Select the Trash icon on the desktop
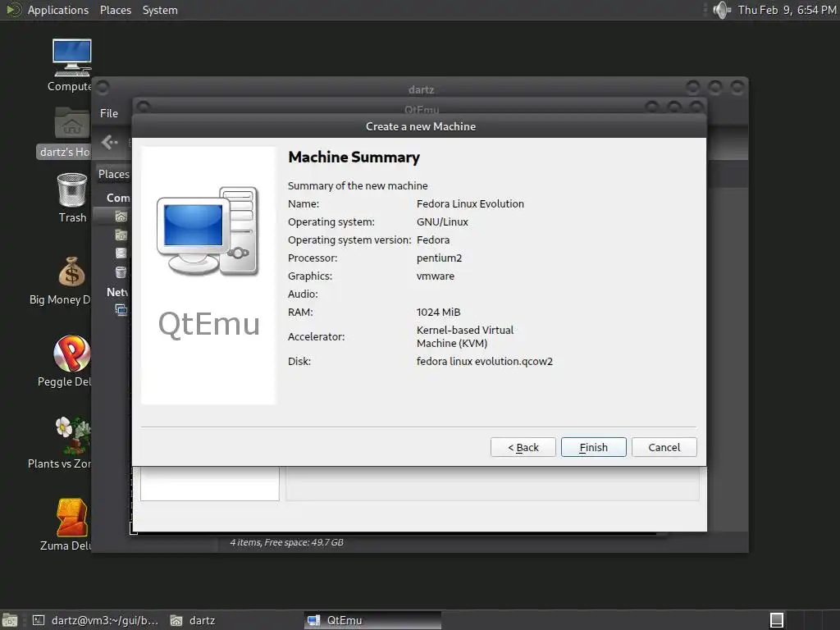The width and height of the screenshot is (840, 630). (x=72, y=189)
